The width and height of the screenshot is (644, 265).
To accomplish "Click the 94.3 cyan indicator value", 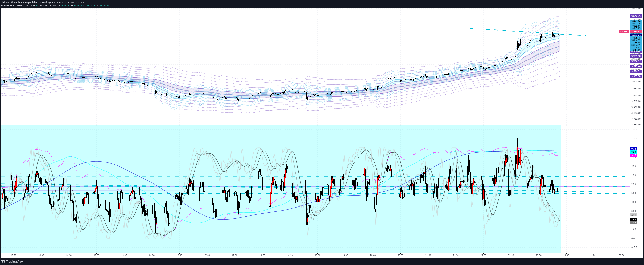I will 633,152.
